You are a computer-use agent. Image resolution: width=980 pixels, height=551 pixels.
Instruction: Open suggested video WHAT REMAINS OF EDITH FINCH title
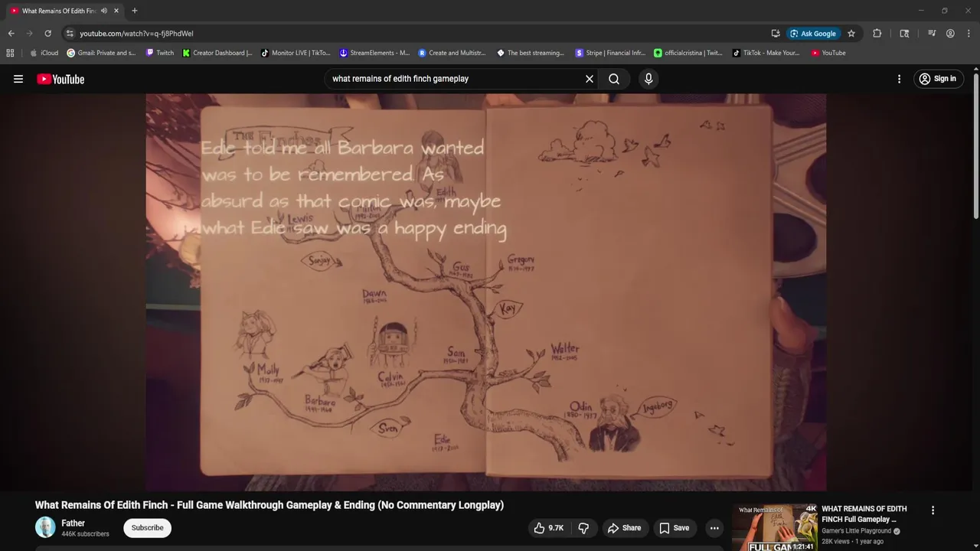(864, 514)
